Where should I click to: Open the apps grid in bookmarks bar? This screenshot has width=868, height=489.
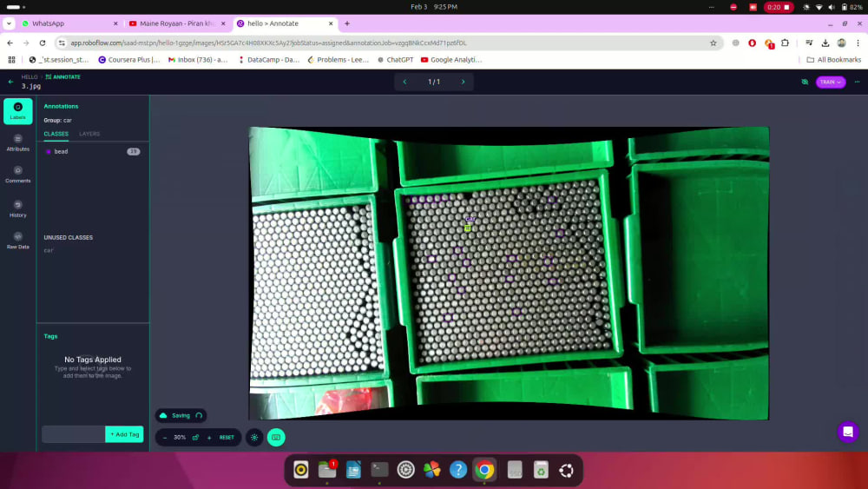click(11, 60)
